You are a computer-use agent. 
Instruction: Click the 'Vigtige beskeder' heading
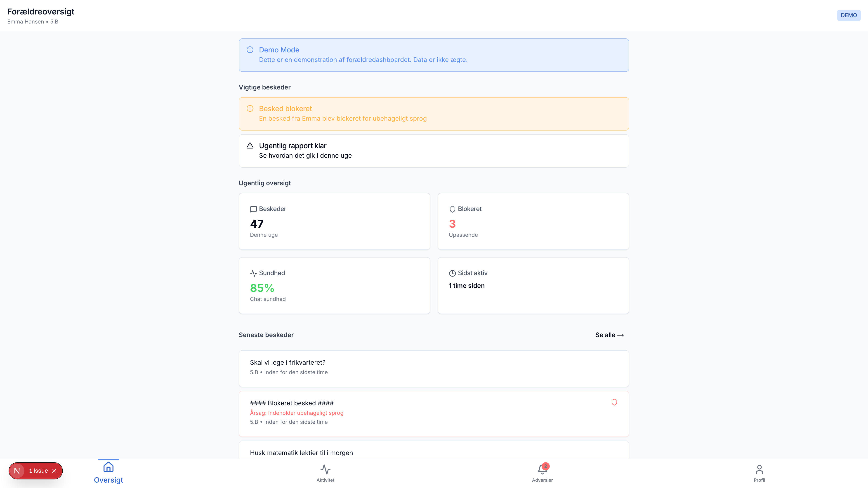pyautogui.click(x=264, y=87)
